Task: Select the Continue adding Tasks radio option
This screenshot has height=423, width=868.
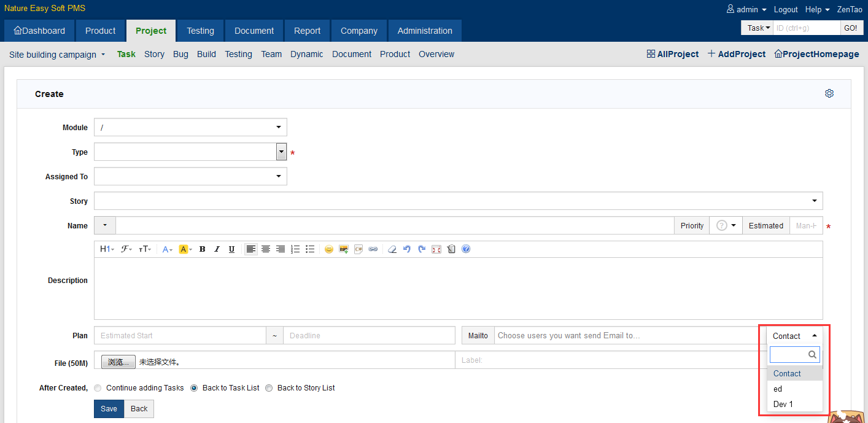Action: click(98, 388)
